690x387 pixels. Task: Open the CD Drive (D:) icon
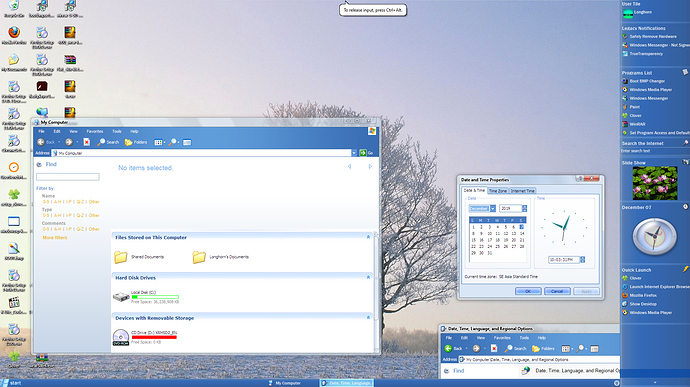(x=121, y=337)
